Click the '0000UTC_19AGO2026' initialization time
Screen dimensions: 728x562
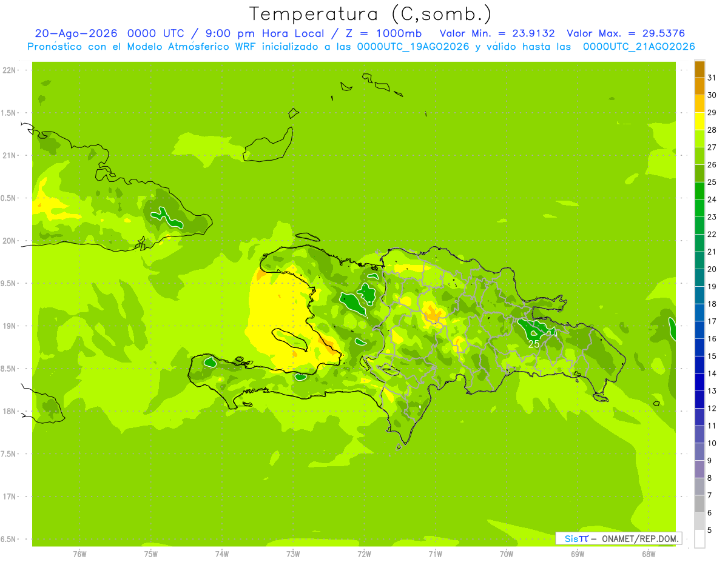413,47
